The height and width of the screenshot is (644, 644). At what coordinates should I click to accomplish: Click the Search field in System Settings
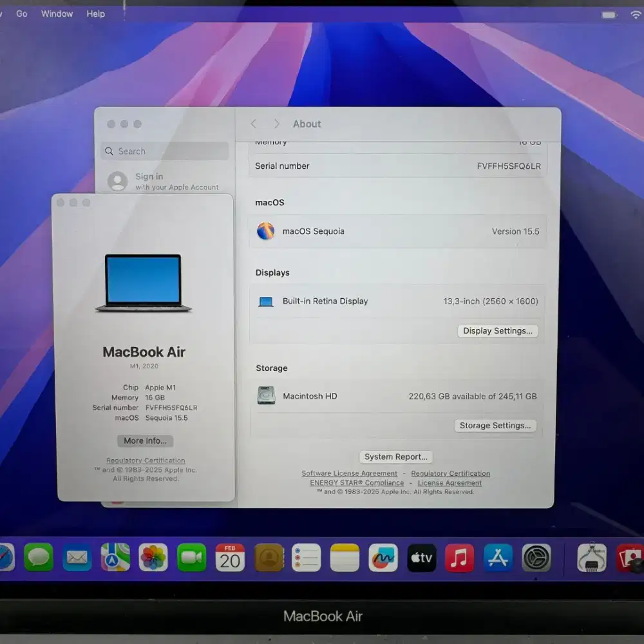164,151
